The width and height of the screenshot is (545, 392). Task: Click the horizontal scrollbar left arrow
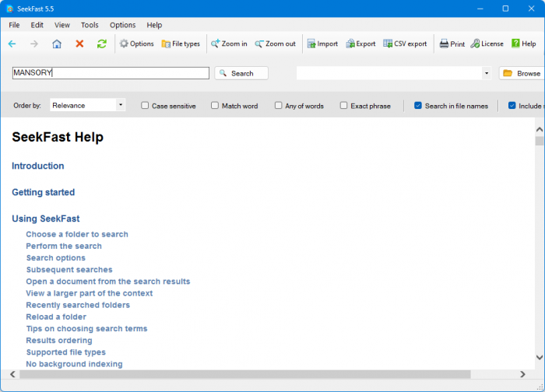coord(12,374)
